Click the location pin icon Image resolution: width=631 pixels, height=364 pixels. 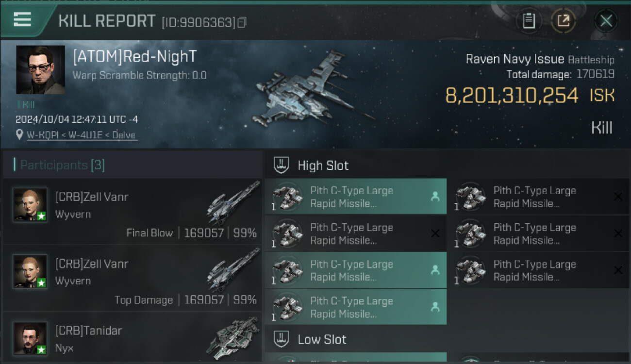pos(19,135)
